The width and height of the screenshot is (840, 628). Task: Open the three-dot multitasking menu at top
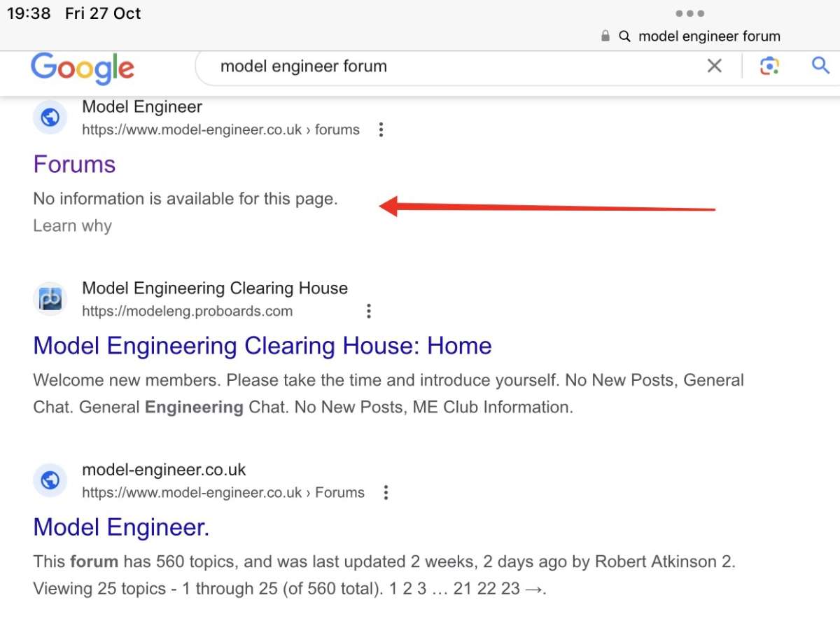[689, 13]
